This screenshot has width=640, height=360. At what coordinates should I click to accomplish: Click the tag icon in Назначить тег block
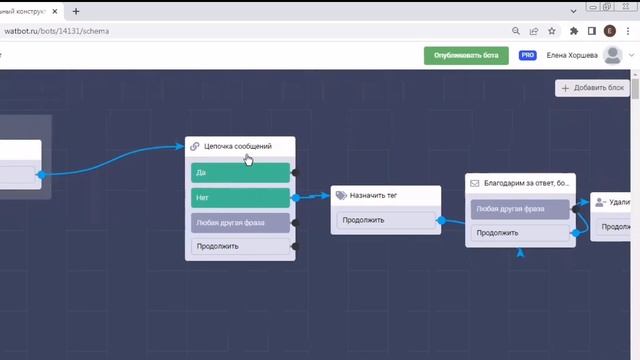(341, 196)
